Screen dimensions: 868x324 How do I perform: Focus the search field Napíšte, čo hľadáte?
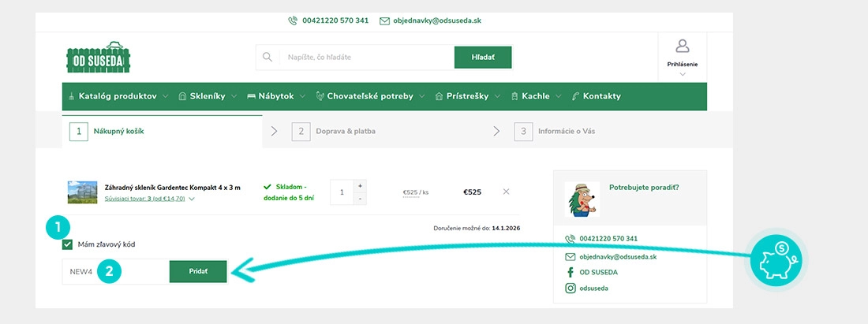click(367, 57)
